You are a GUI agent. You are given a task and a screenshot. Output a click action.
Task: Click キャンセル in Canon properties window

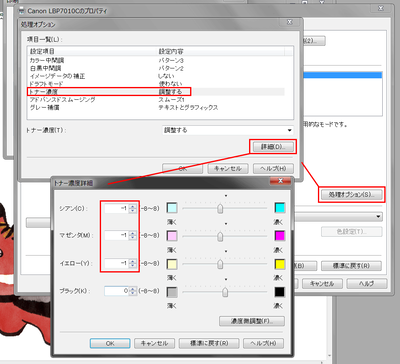coord(322,284)
